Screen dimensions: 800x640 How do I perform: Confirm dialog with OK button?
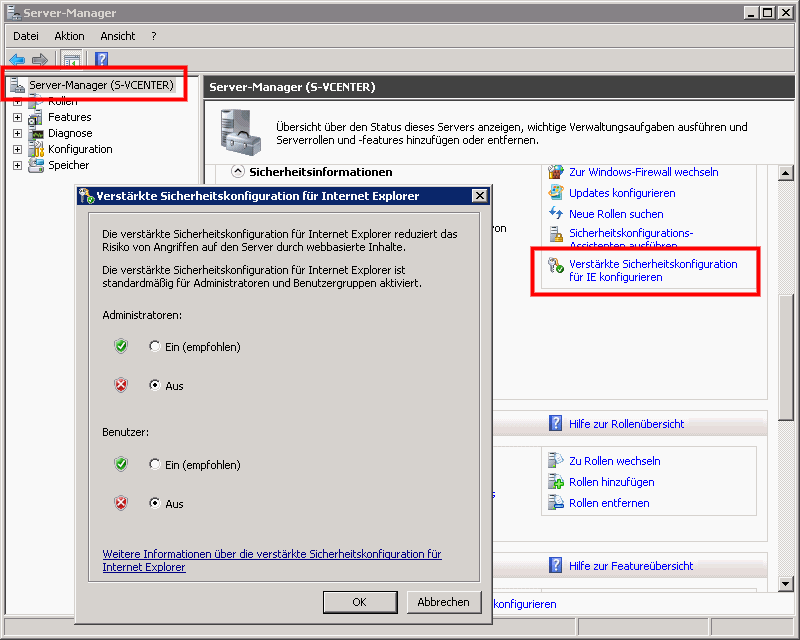click(360, 602)
